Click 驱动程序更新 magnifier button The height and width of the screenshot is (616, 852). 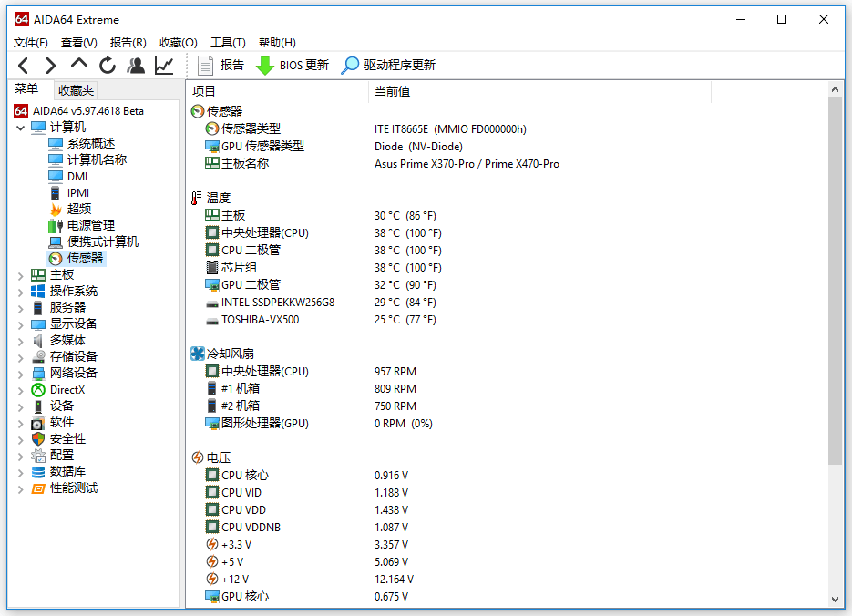click(388, 66)
